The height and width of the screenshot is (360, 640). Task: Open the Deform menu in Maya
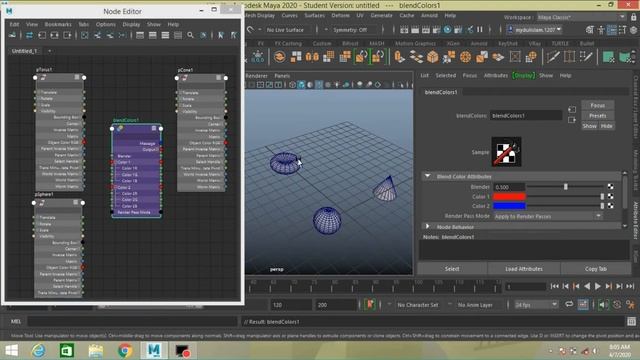(x=340, y=16)
